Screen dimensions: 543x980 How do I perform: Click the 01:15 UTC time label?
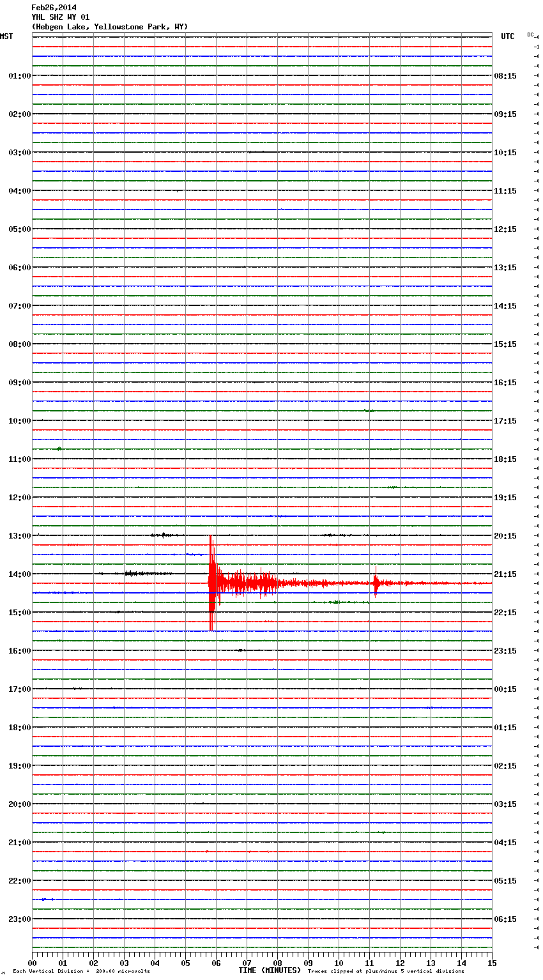coord(505,728)
